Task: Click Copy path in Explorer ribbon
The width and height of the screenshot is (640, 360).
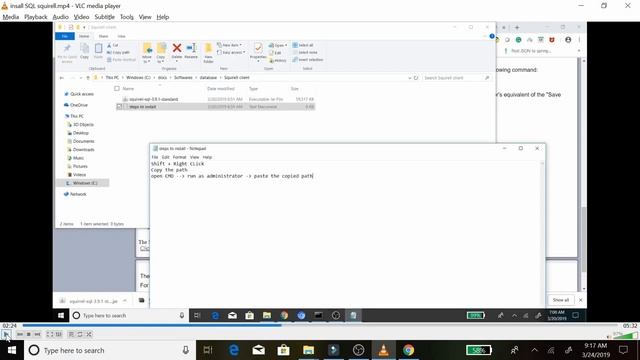Action: (118, 52)
